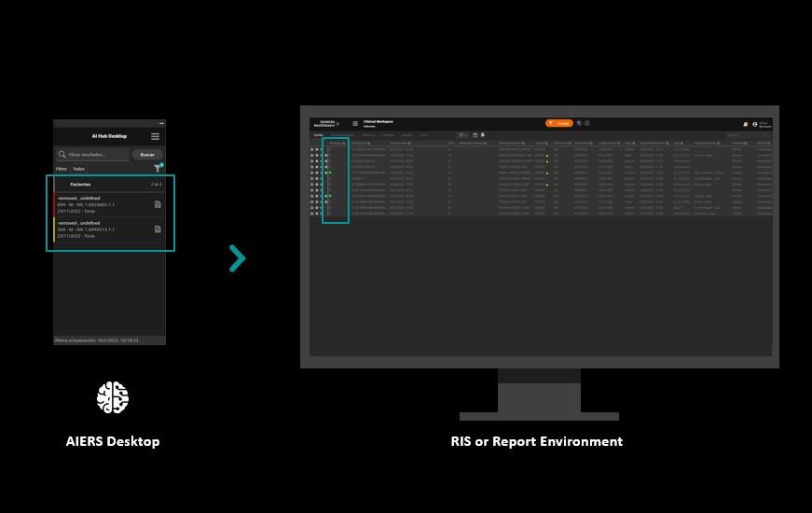Click the funnel filter icon with badge

[158, 169]
